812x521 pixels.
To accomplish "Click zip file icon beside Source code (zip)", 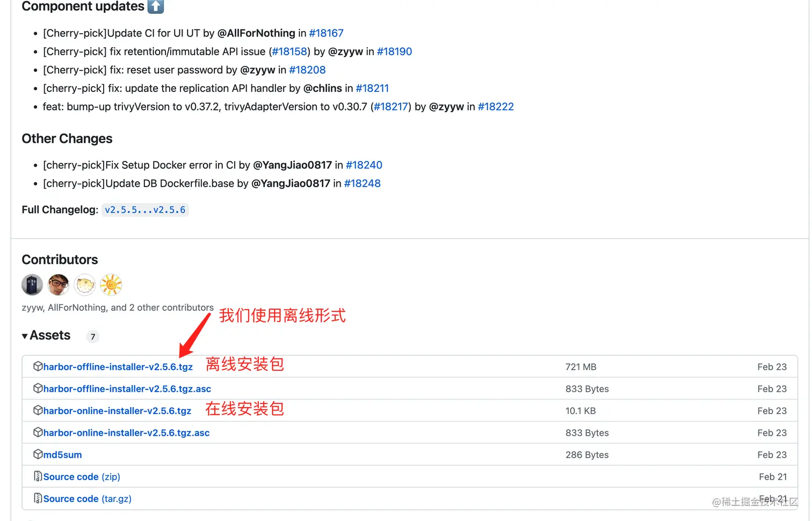I will click(x=38, y=476).
